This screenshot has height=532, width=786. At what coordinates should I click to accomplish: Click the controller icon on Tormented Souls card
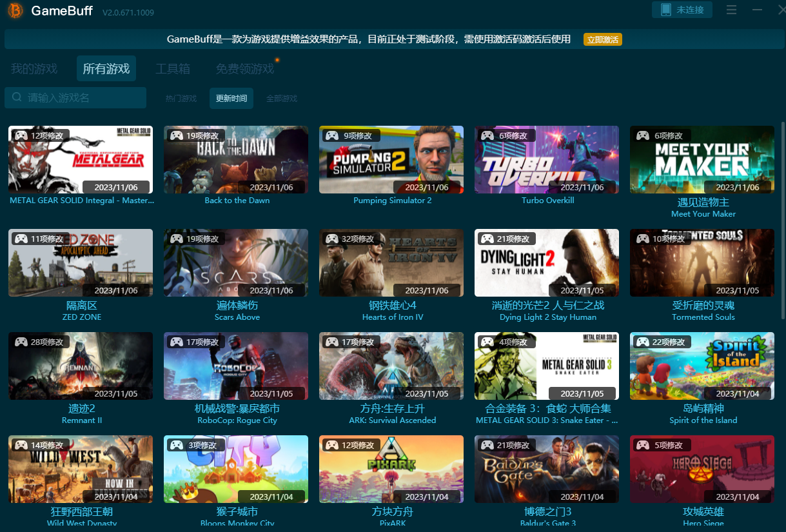642,239
